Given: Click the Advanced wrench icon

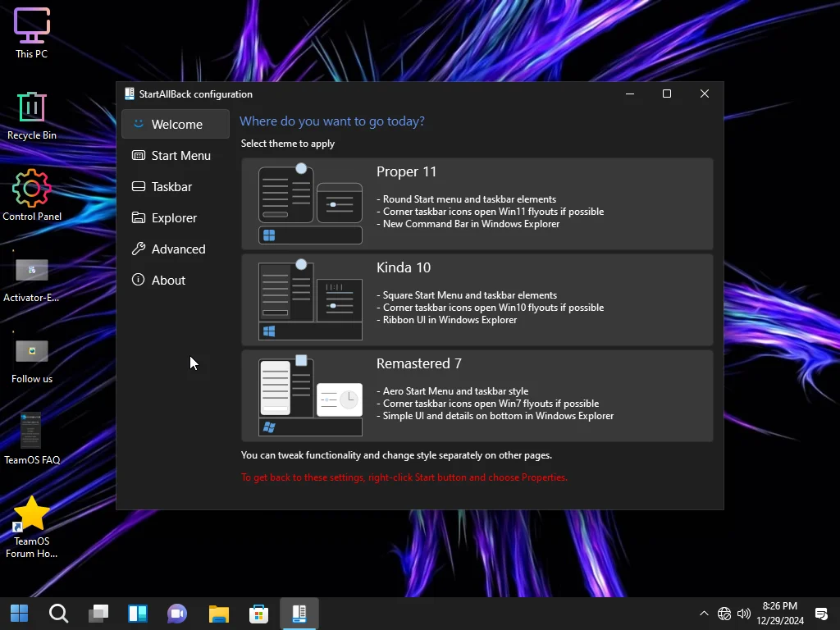Looking at the screenshot, I should [138, 249].
